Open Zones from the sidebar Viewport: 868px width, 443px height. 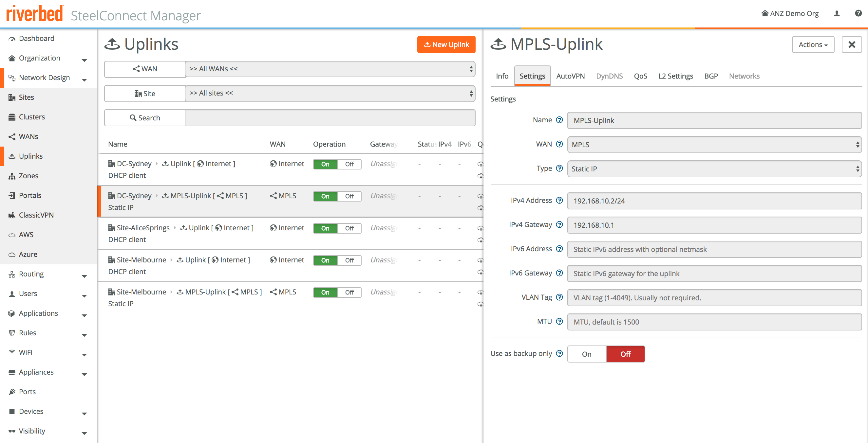tap(28, 176)
